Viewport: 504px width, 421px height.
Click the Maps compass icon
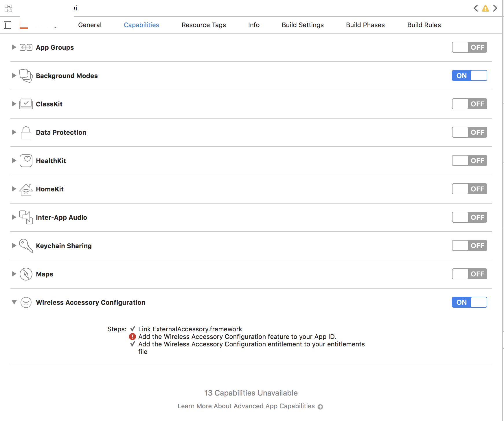point(26,274)
